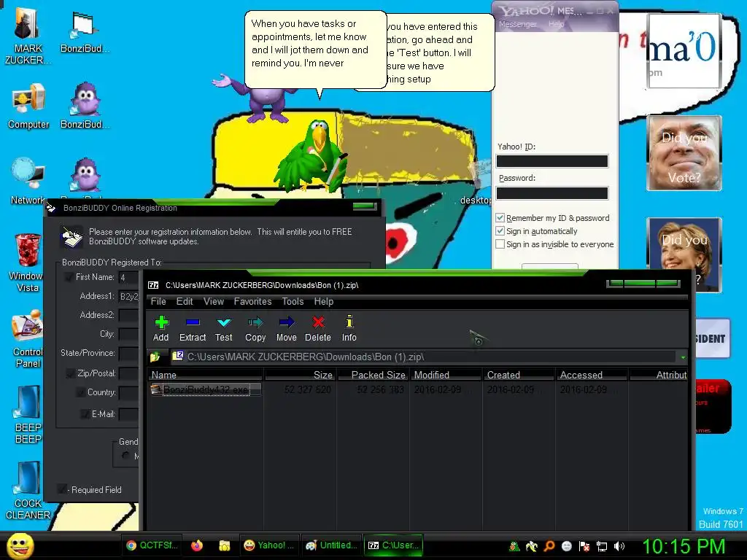This screenshot has width=747, height=560.
Task: Click the green parrot tray icon
Action: (x=514, y=546)
